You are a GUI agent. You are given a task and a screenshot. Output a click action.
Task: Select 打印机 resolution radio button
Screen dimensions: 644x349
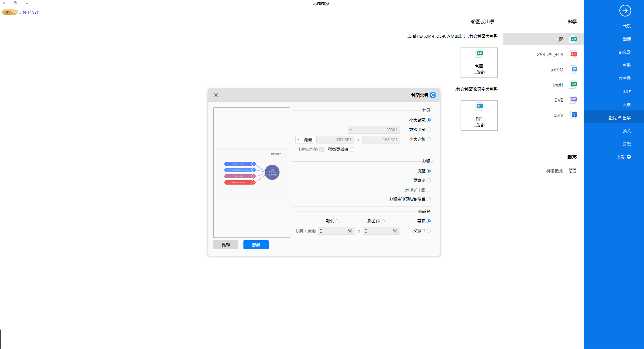[383, 221]
